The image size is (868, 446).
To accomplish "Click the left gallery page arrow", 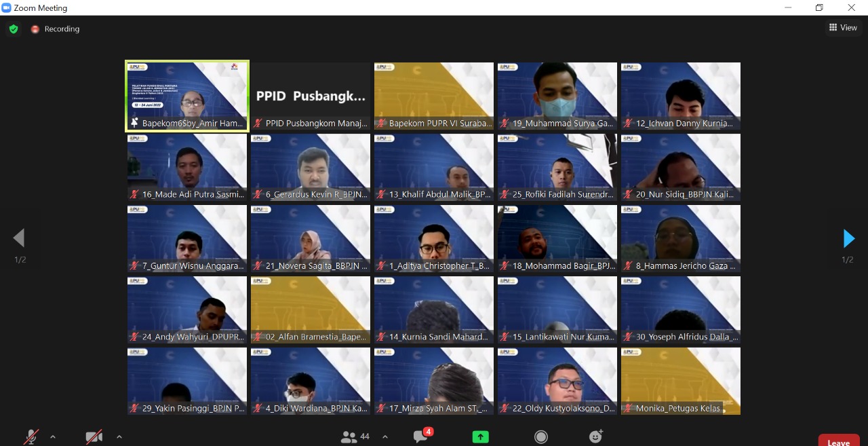I will click(19, 238).
